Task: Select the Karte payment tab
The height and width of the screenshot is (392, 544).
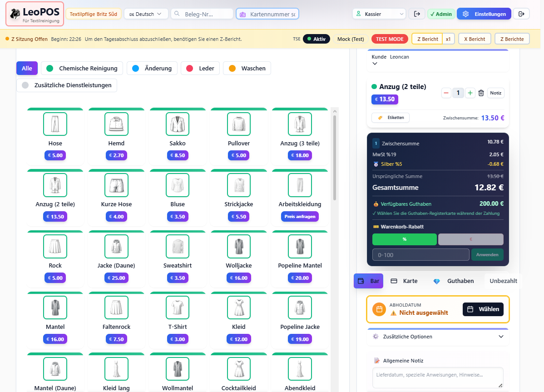Action: [404, 281]
